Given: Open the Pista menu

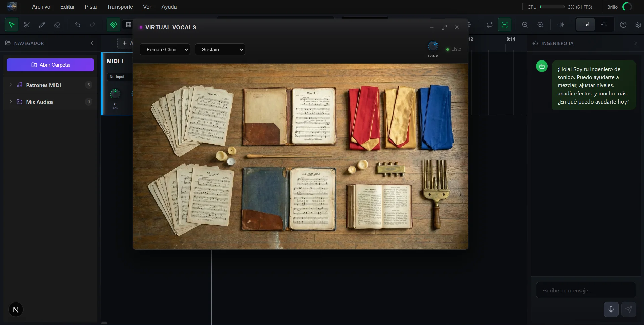Looking at the screenshot, I should 91,7.
